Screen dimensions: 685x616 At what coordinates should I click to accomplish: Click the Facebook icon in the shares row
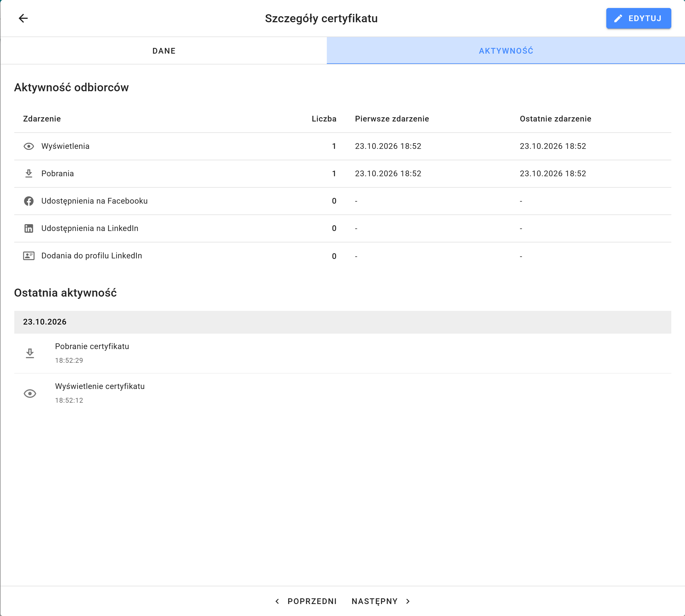29,201
